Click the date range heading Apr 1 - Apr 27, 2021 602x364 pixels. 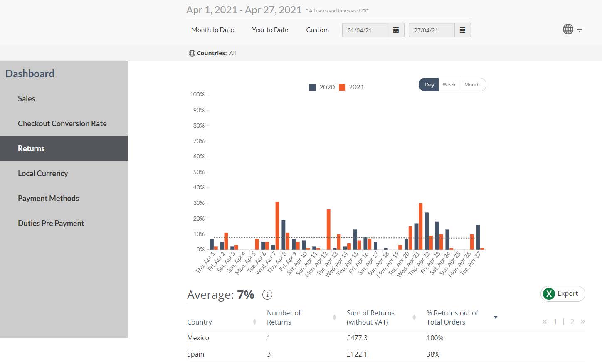244,10
